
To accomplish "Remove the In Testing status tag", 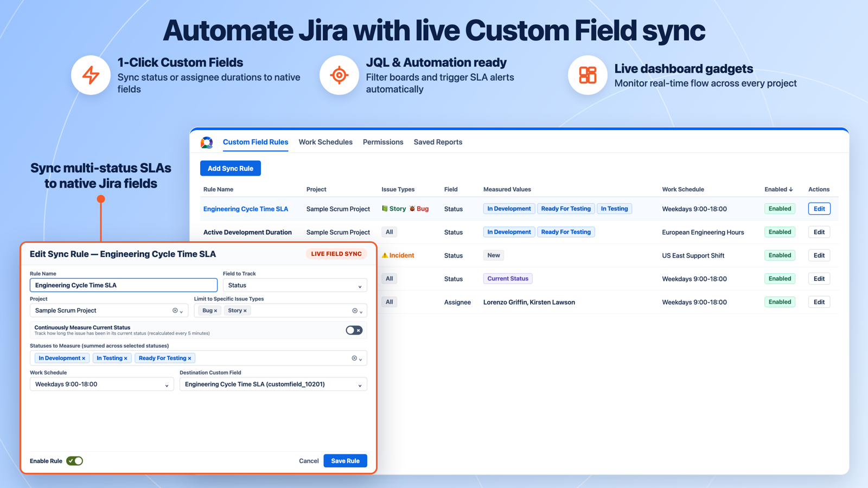I will (x=125, y=358).
